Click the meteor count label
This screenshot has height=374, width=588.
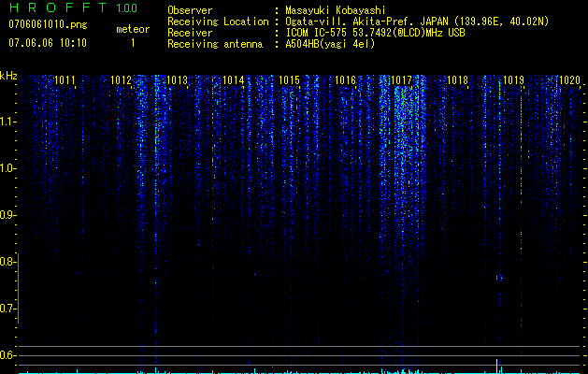pos(133,29)
